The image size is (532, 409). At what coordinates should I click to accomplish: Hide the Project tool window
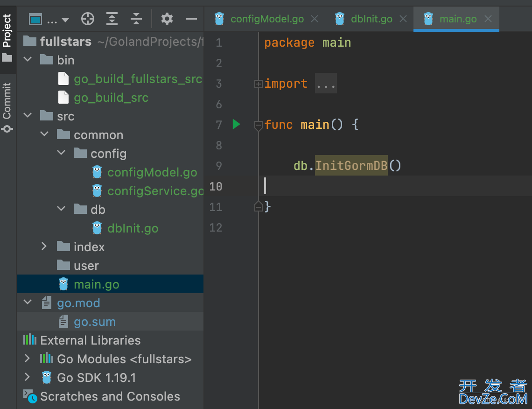pyautogui.click(x=191, y=19)
